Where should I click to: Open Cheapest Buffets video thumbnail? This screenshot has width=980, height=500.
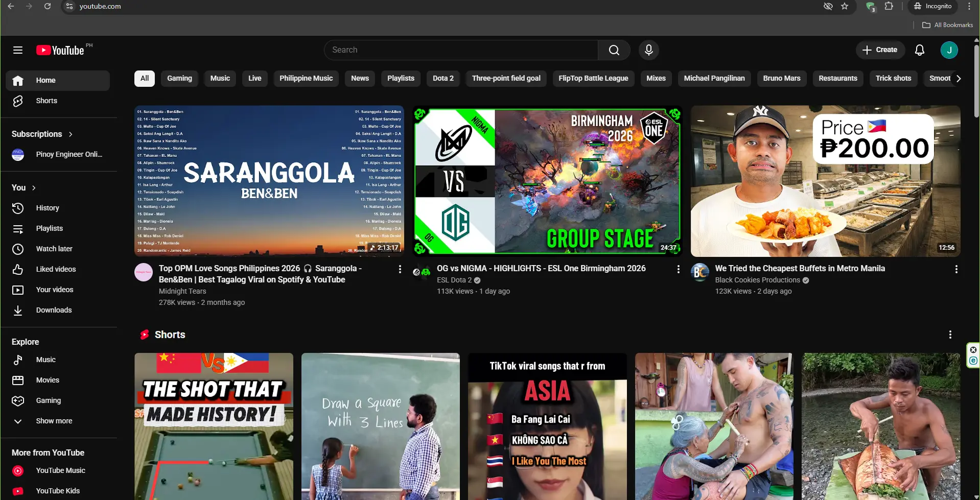click(x=826, y=181)
